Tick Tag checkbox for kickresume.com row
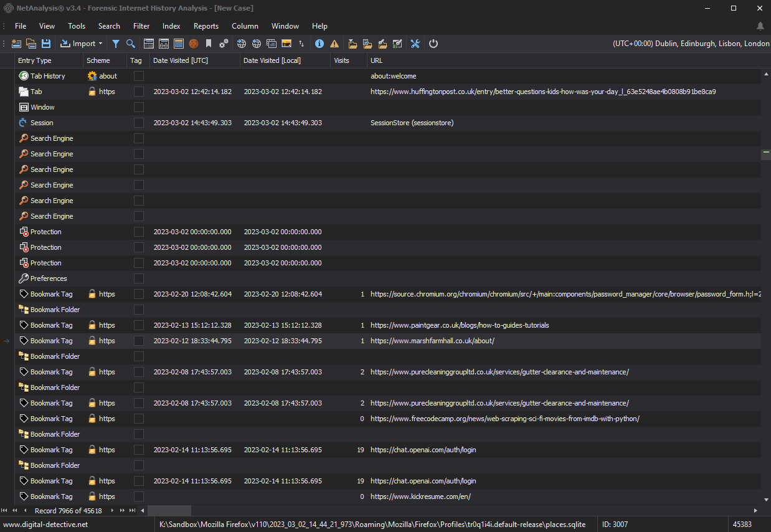 coord(139,496)
